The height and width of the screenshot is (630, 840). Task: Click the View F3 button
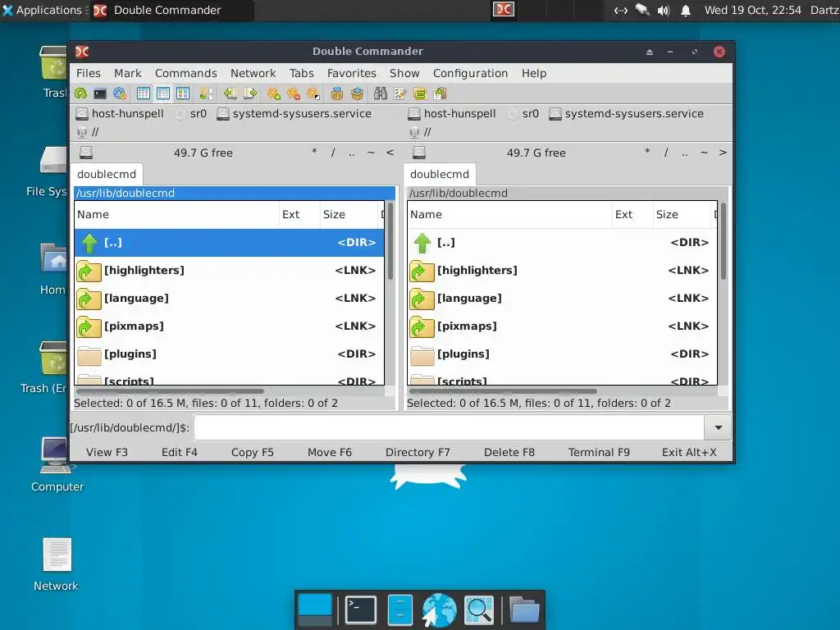107,452
